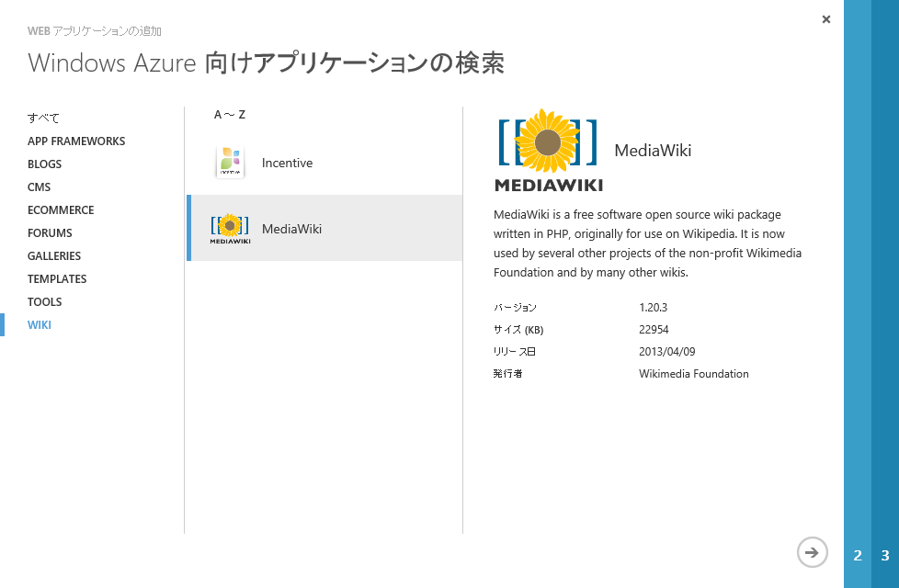Click the MediaWiki sunflower icon in list
Image resolution: width=899 pixels, height=588 pixels.
click(230, 229)
